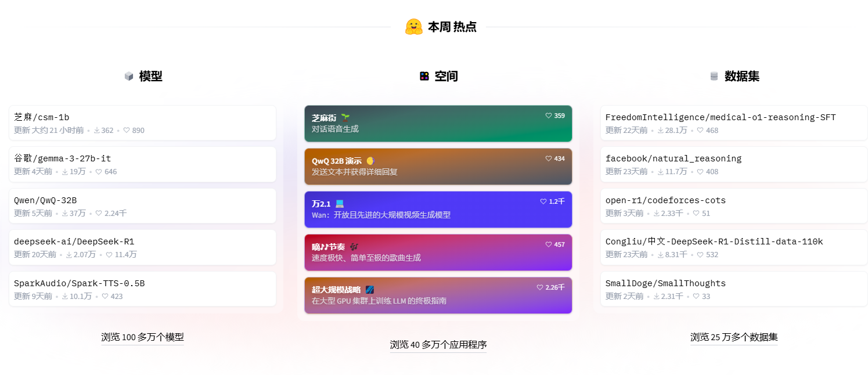Open the facebook/natural_reasoning dataset

coord(734,164)
